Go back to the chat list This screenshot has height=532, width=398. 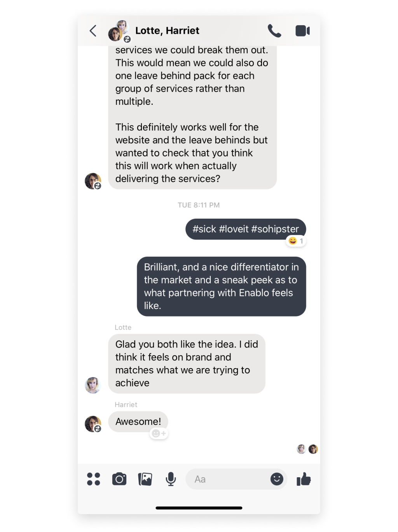[93, 31]
